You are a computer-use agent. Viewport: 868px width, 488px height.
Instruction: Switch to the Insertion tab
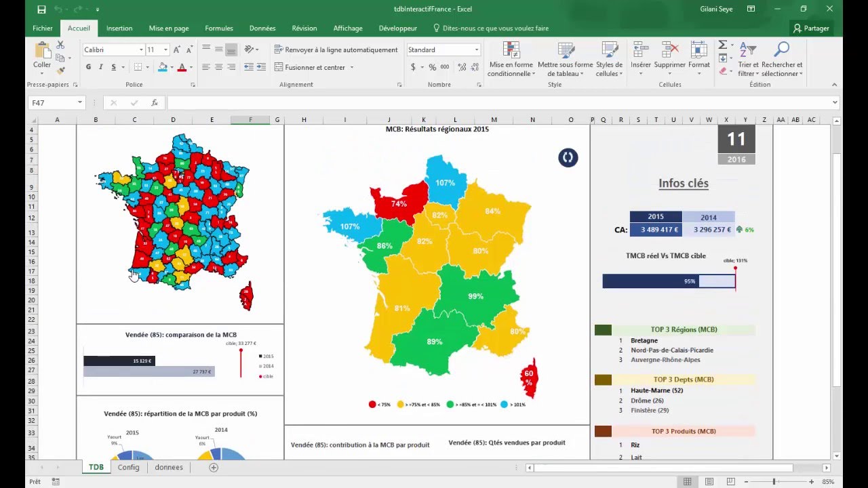119,28
